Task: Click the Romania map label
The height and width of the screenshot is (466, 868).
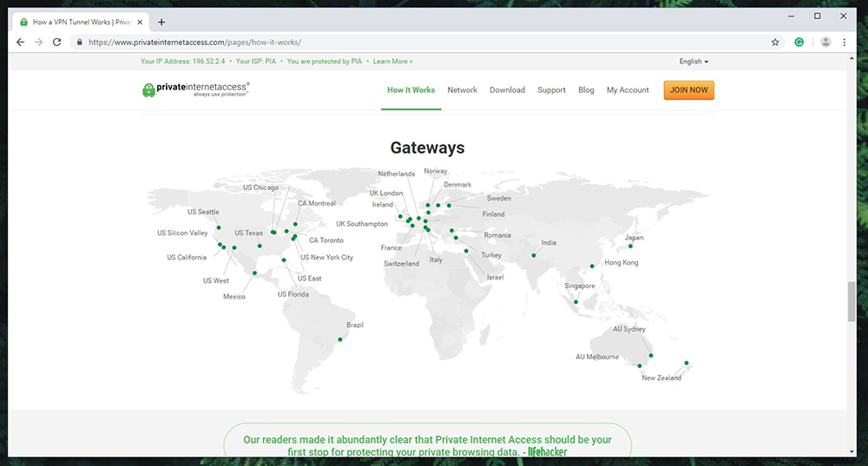Action: point(497,235)
